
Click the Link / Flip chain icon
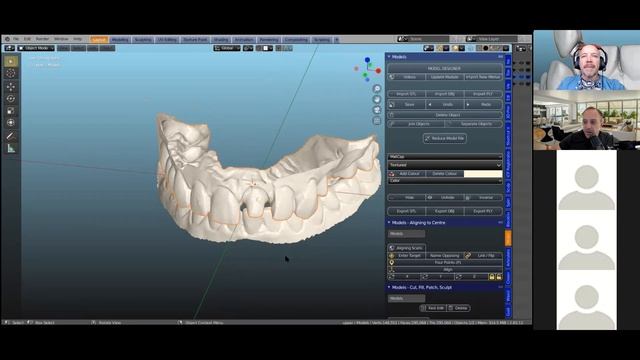pyautogui.click(x=468, y=256)
